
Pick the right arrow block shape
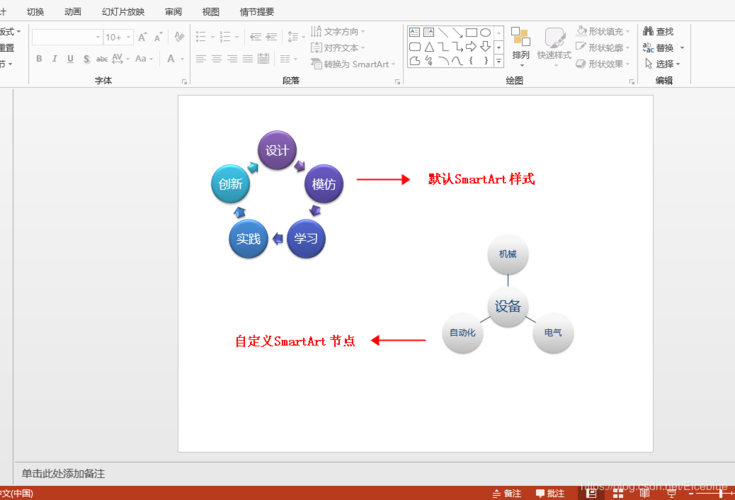[471, 47]
